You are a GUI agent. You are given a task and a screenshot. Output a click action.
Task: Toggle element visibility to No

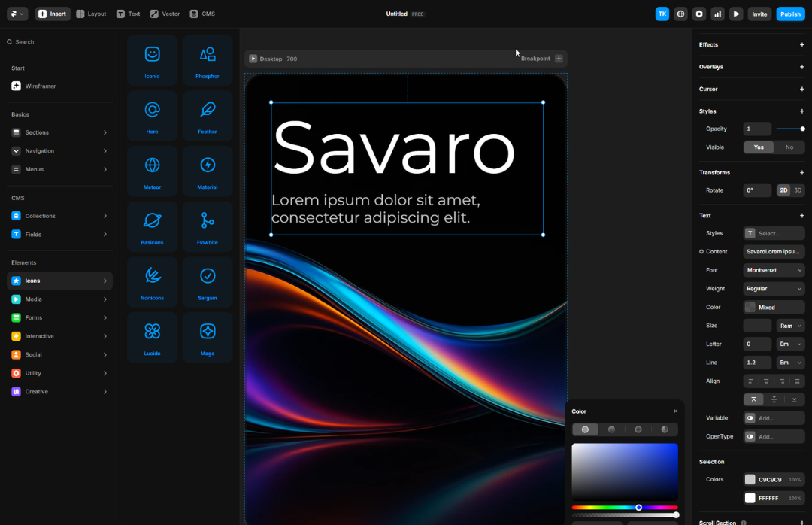tap(789, 147)
